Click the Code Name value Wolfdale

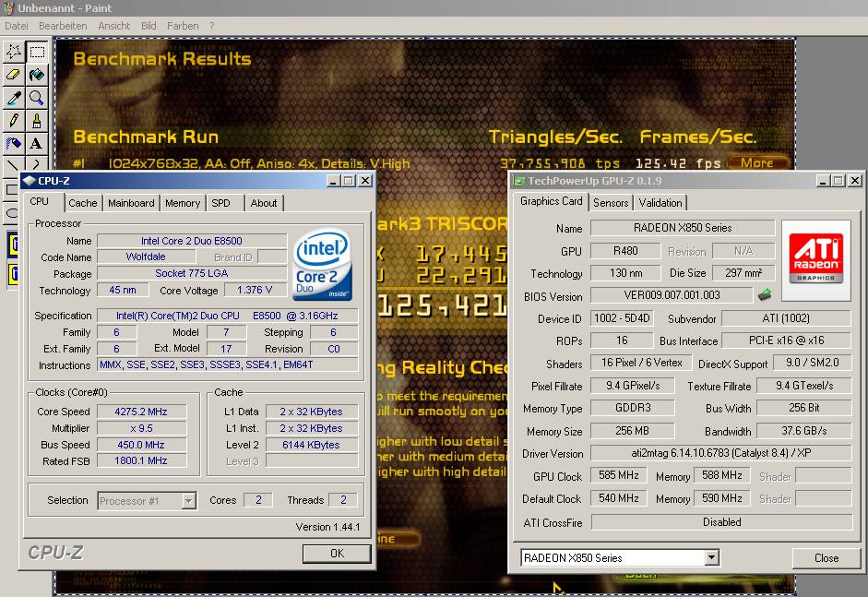pos(146,257)
